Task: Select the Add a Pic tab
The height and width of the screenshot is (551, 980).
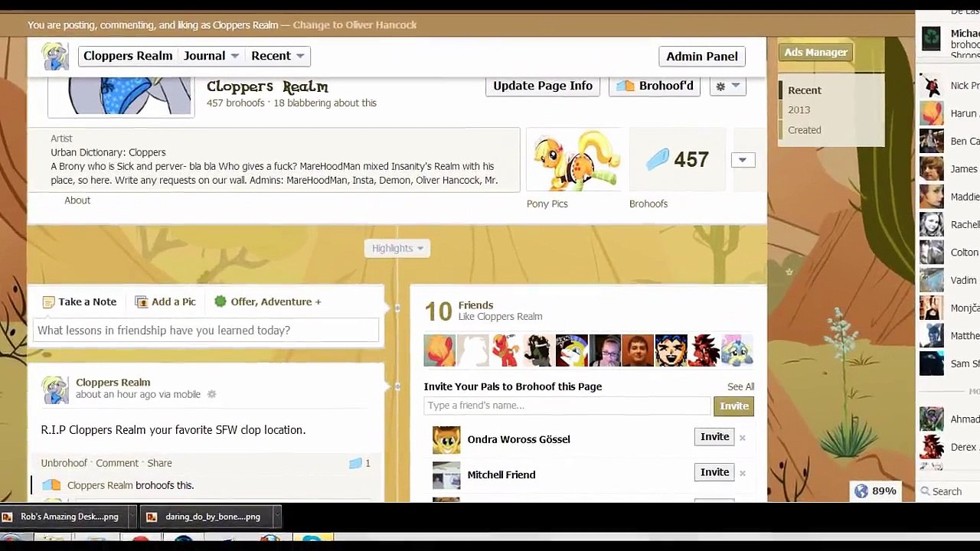Action: point(165,302)
